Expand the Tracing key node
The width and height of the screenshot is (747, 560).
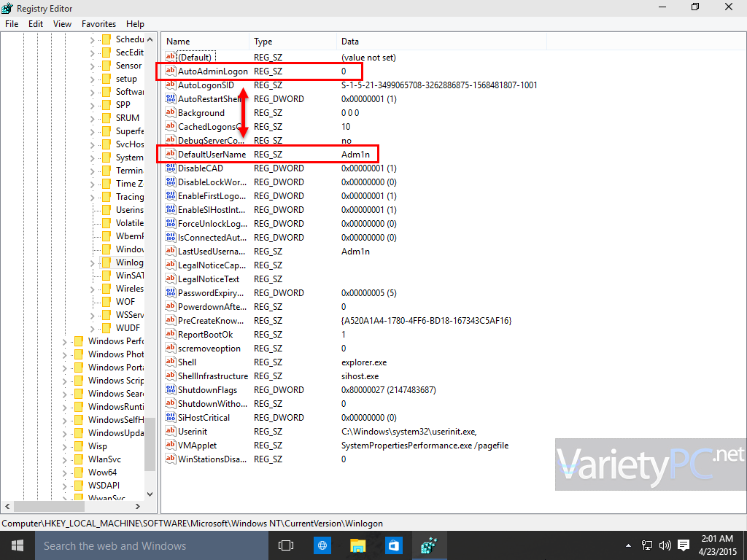point(93,197)
